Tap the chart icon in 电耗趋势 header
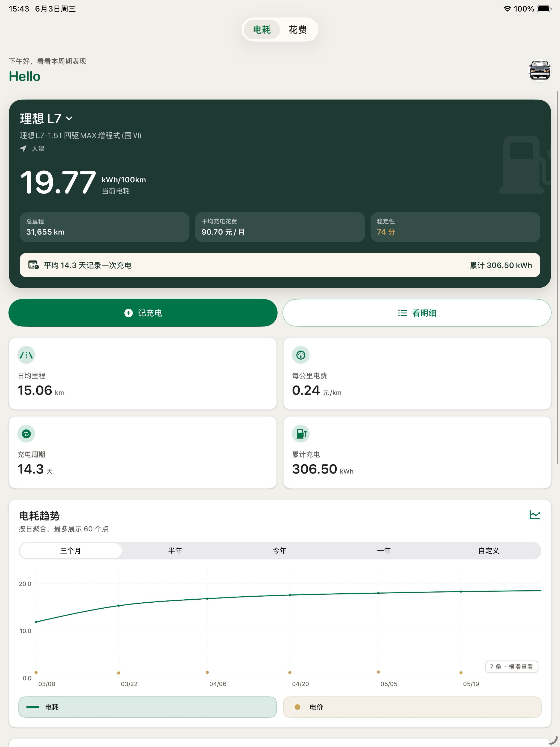This screenshot has width=560, height=747. click(x=535, y=515)
